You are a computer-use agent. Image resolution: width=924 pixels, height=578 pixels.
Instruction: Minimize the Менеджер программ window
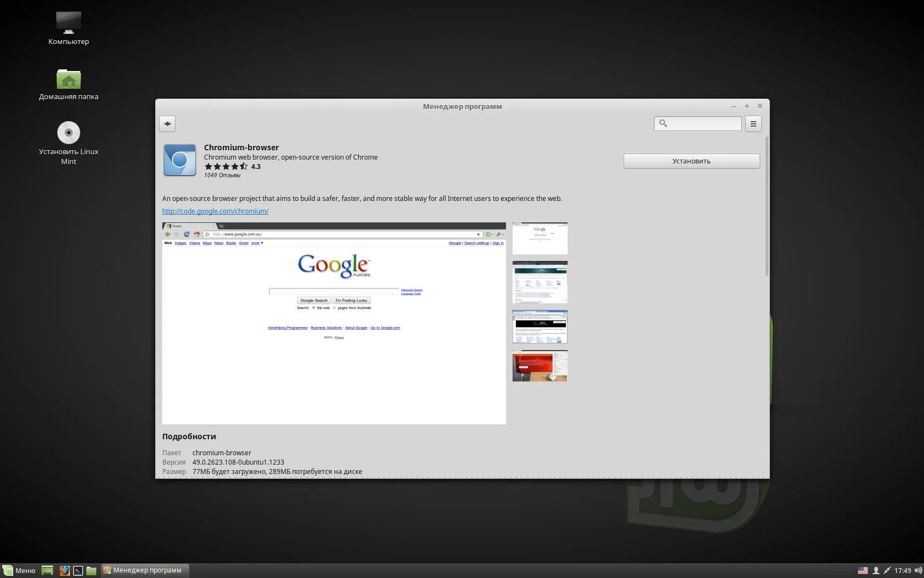734,106
